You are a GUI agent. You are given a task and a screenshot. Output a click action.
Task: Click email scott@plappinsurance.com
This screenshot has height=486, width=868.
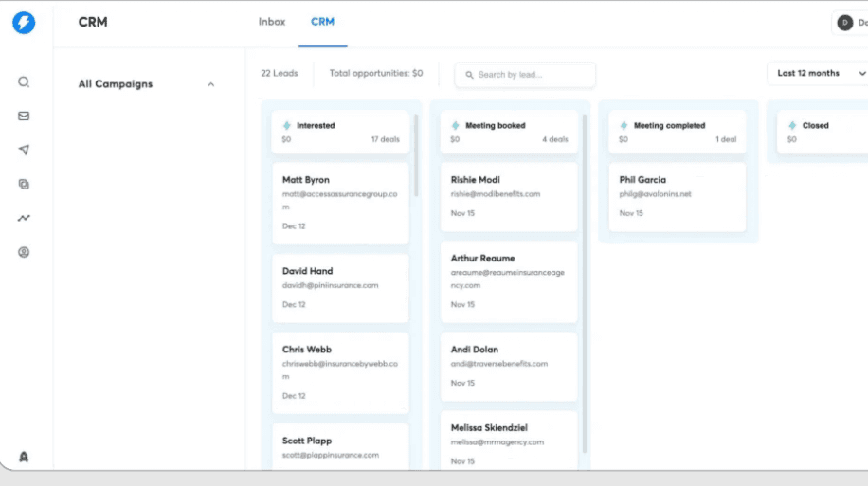tap(331, 455)
